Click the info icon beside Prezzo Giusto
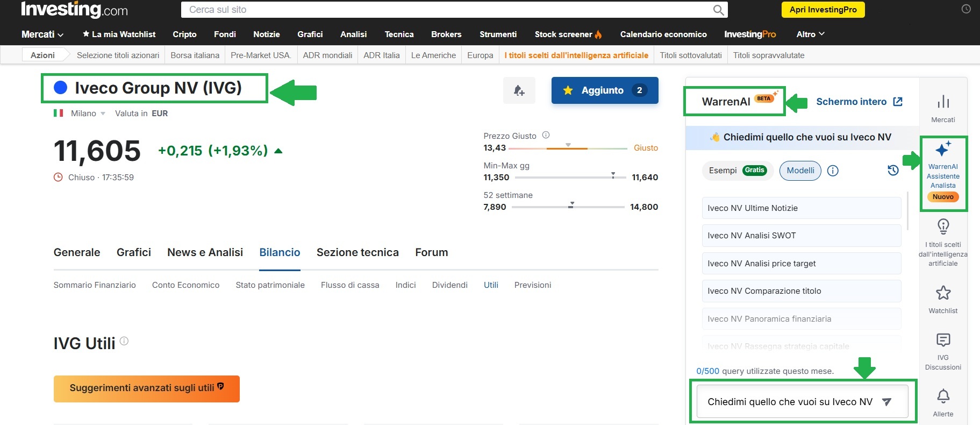980x425 pixels. (546, 135)
